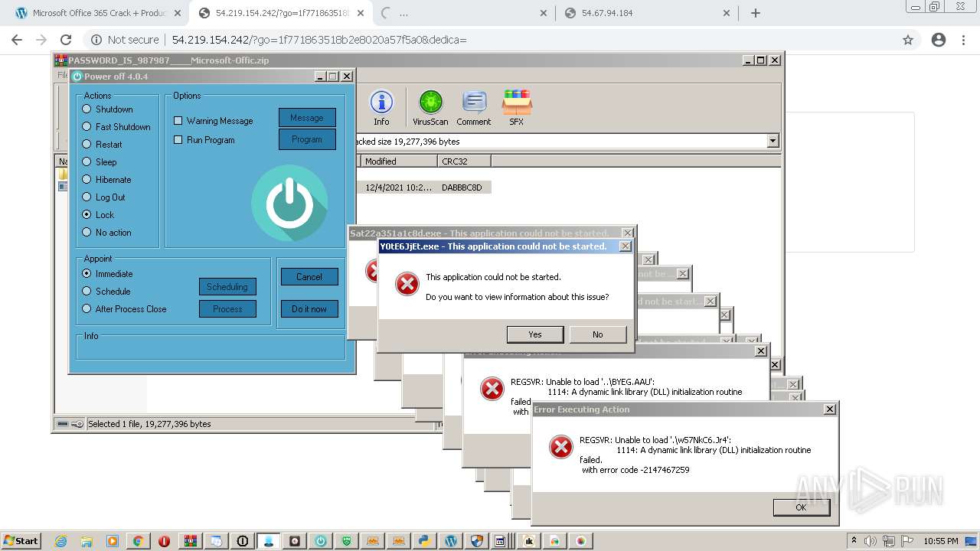Sort by the Modified column header
The height and width of the screenshot is (551, 980).
click(x=398, y=161)
